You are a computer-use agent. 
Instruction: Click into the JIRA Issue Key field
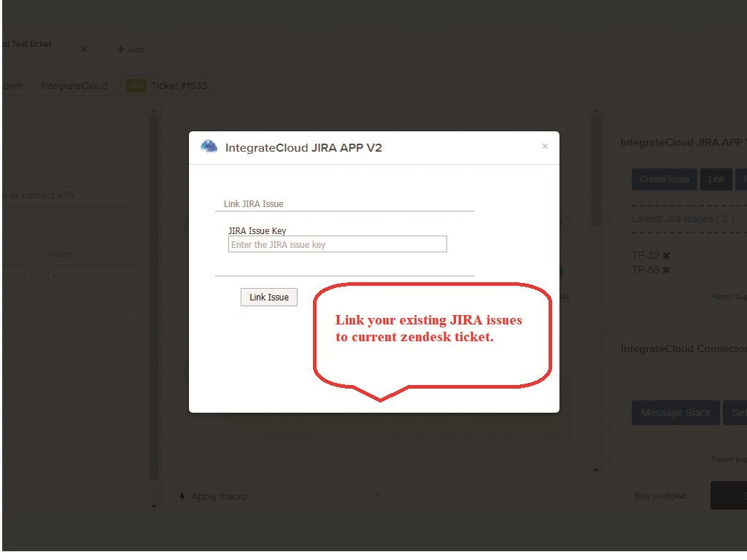337,244
